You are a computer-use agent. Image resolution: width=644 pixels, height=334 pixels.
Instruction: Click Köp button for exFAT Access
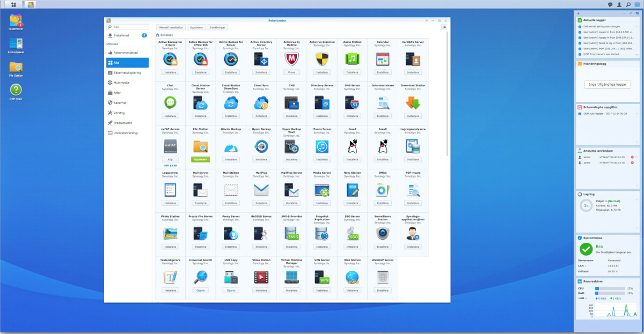170,159
